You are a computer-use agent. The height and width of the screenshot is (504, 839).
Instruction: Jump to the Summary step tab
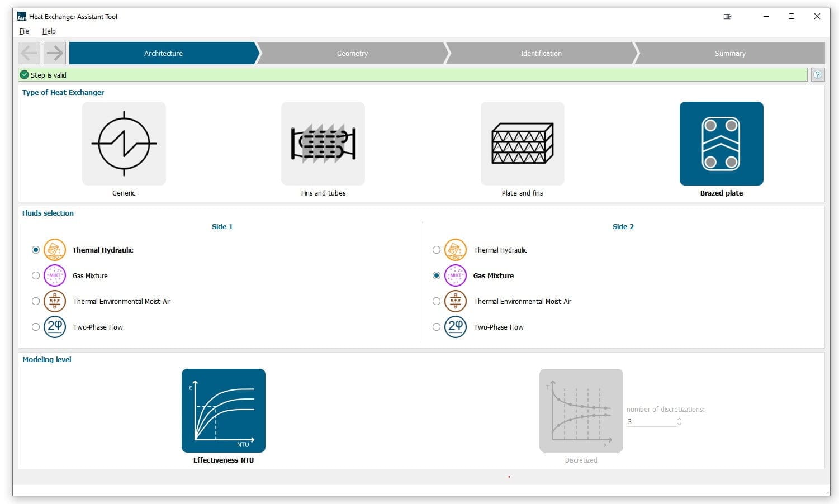coord(730,53)
